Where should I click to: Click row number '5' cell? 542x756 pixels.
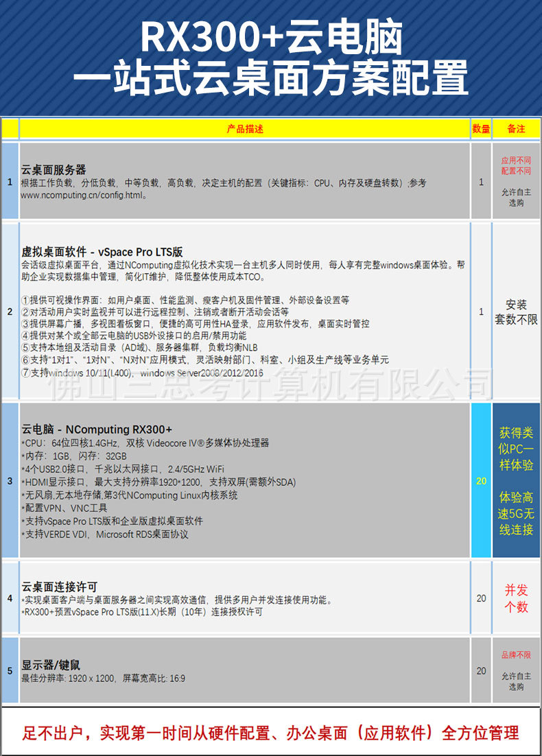click(x=10, y=671)
